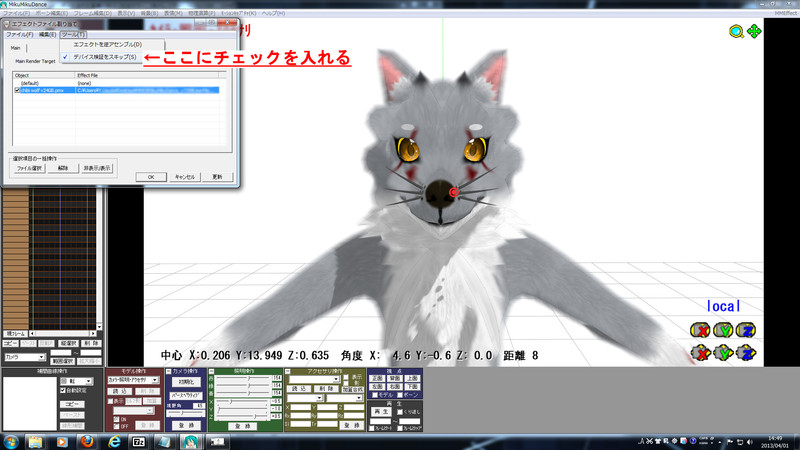Click lower Z axis move icon

click(746, 353)
